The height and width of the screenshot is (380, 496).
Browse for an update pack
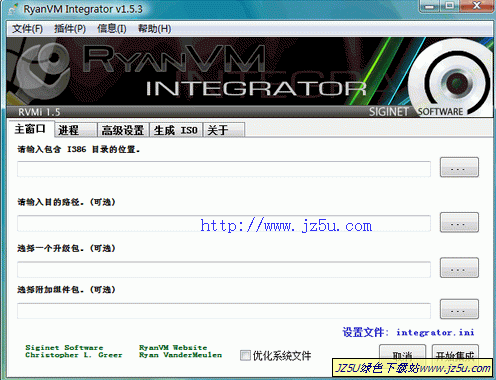click(459, 268)
